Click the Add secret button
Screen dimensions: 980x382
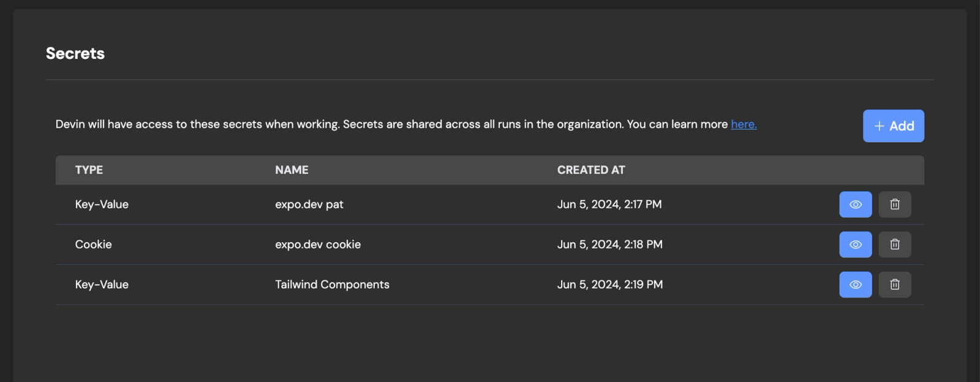[x=893, y=126]
